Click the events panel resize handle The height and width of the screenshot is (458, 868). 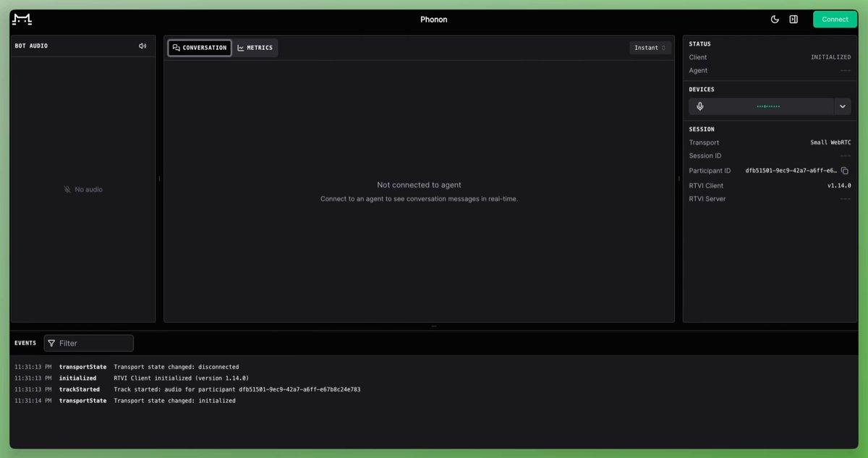click(x=434, y=326)
